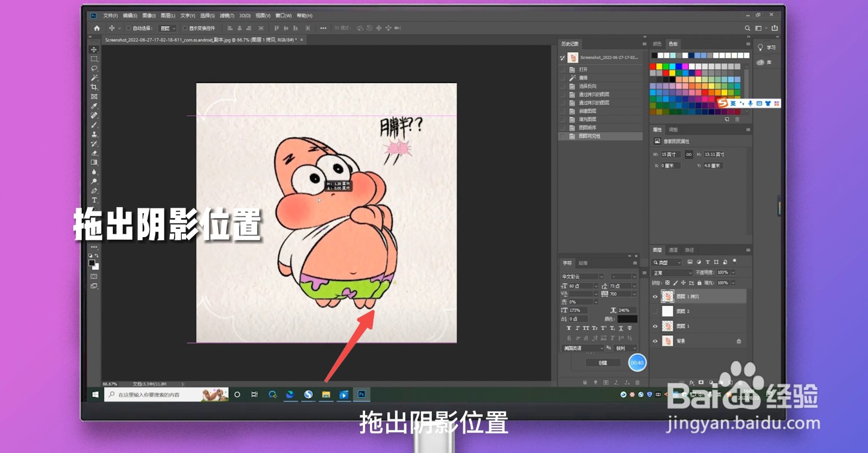Filter layers by type layers T icon
Screen dimensions: 868x453
click(x=707, y=262)
